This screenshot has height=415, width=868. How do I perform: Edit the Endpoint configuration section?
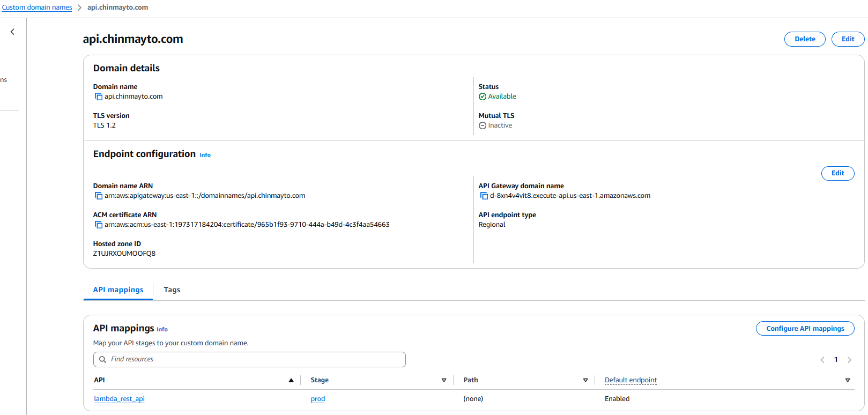[837, 173]
